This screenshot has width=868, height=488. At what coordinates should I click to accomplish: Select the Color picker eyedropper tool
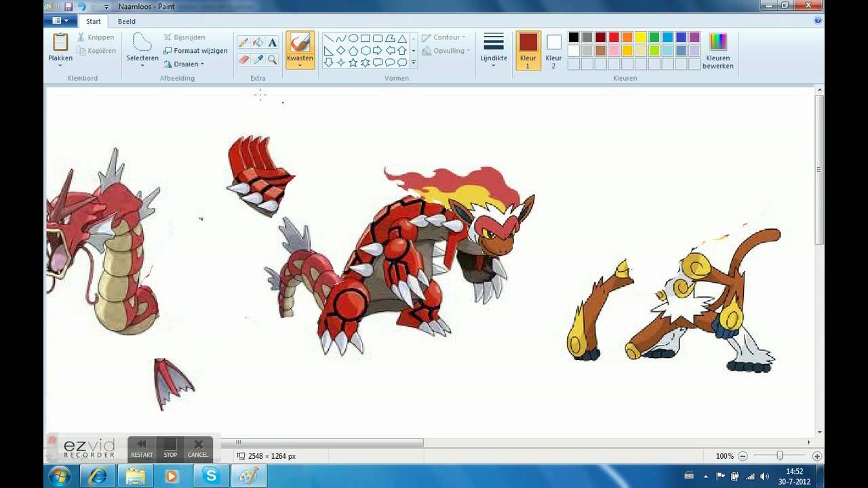pos(258,60)
